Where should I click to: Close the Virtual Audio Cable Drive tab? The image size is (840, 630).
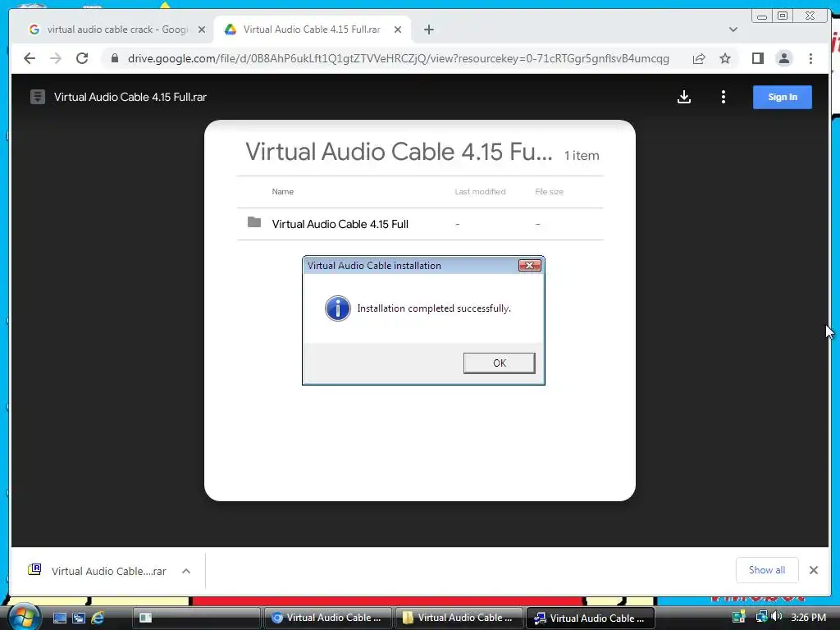point(398,30)
